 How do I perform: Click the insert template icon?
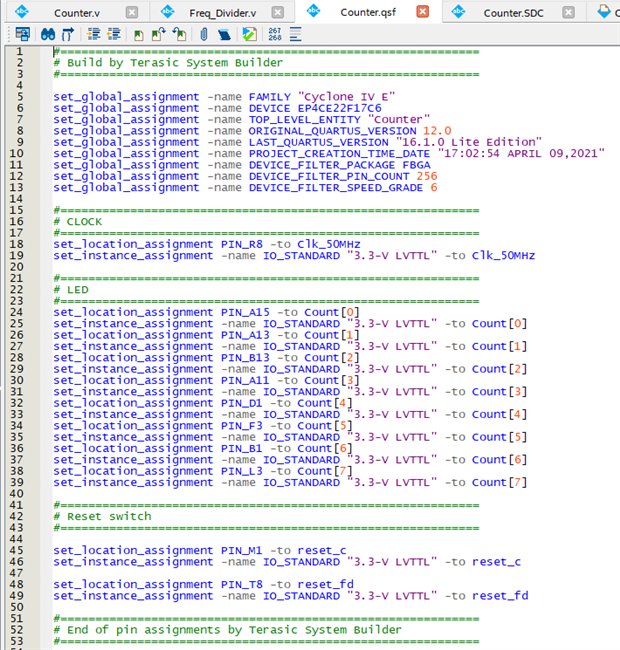[224, 33]
